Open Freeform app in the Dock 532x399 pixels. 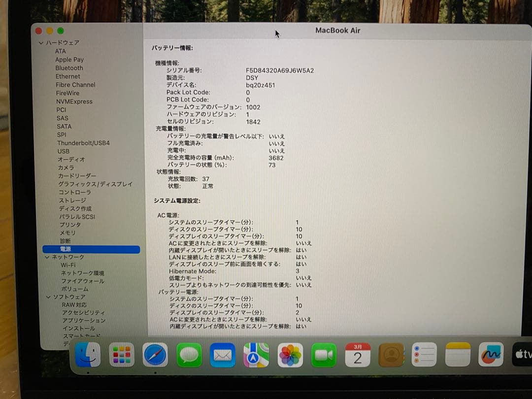pyautogui.click(x=491, y=354)
